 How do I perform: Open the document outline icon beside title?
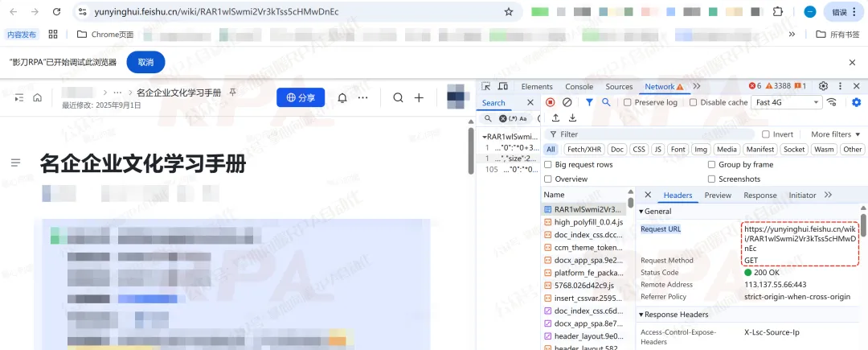click(15, 163)
